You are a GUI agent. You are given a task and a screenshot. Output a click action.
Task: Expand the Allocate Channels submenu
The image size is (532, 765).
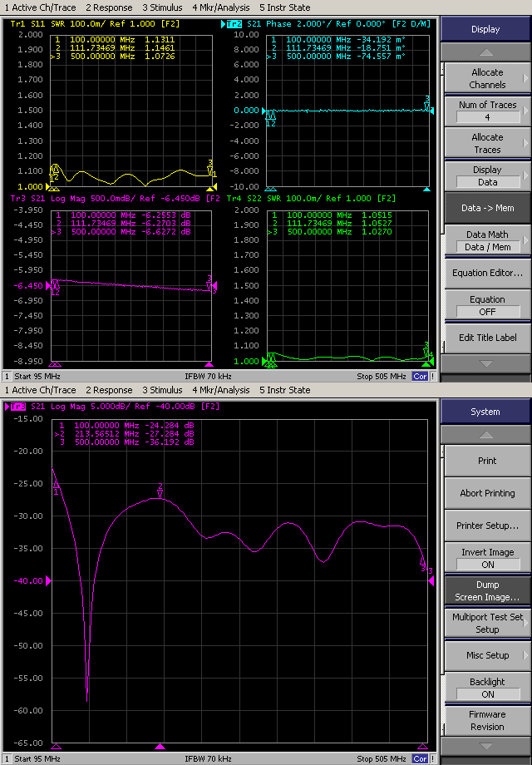[x=487, y=78]
